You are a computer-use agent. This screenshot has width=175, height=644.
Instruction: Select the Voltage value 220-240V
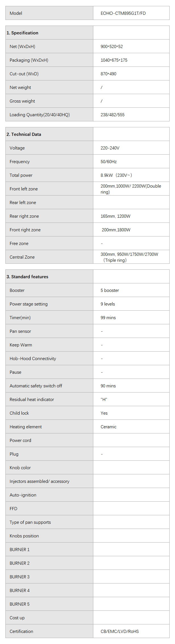(110, 148)
